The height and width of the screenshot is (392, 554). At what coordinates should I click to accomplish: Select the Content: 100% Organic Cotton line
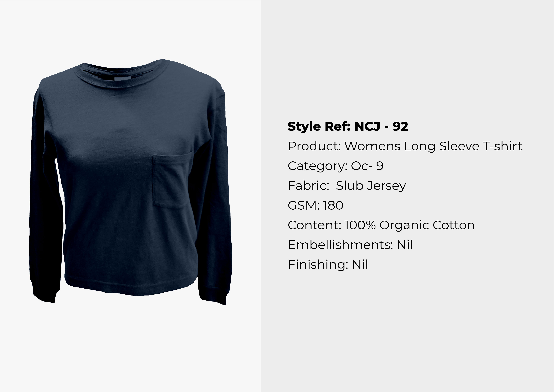[381, 225]
